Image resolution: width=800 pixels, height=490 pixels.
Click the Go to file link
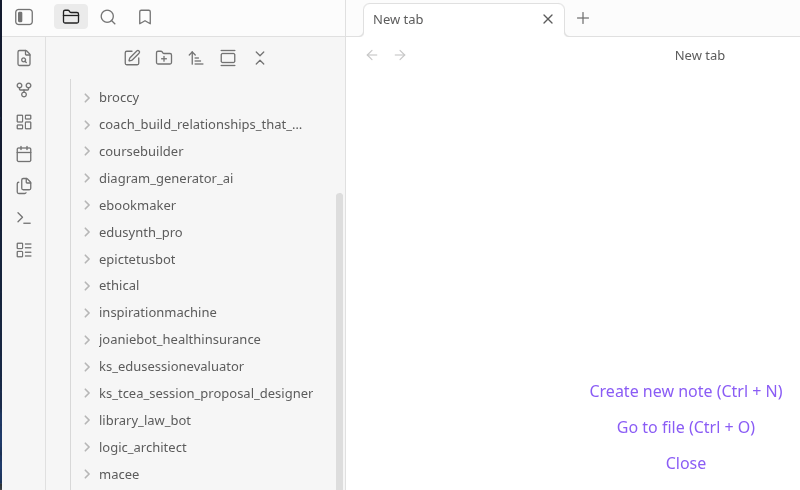[685, 427]
